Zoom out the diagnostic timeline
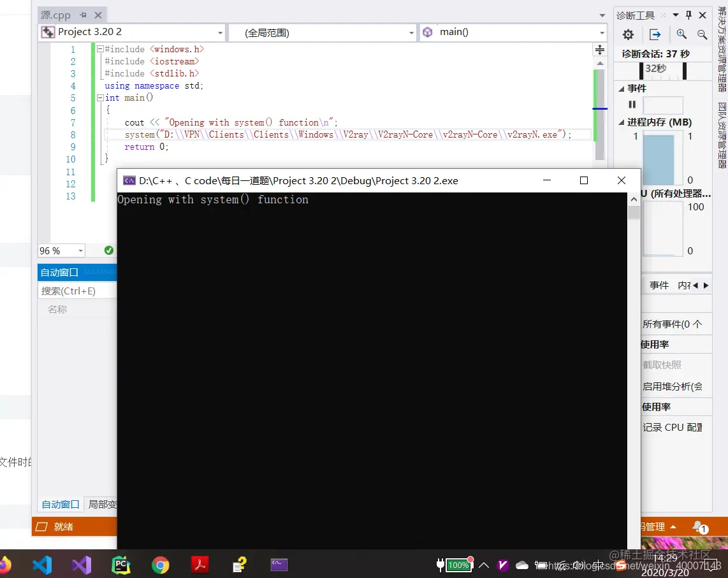This screenshot has width=728, height=578. [702, 34]
